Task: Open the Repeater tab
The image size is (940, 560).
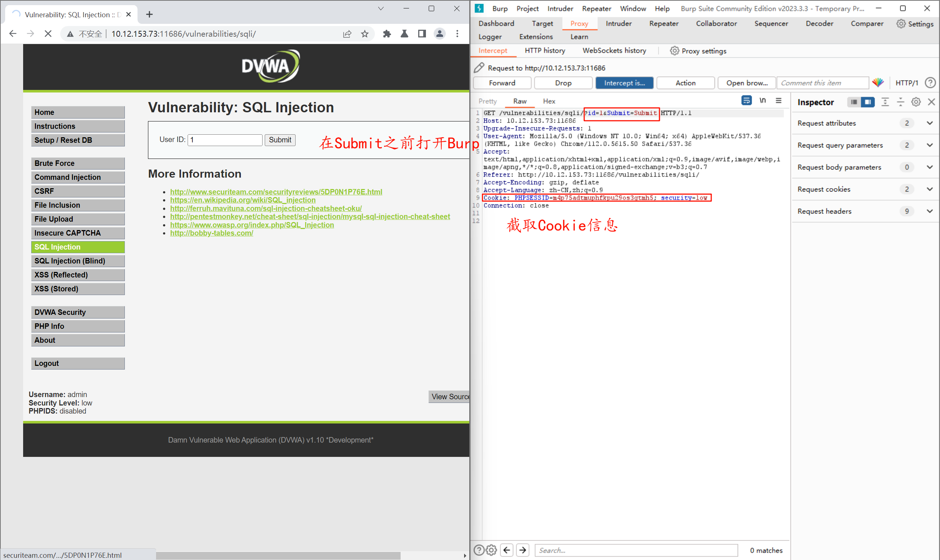Action: pos(663,23)
